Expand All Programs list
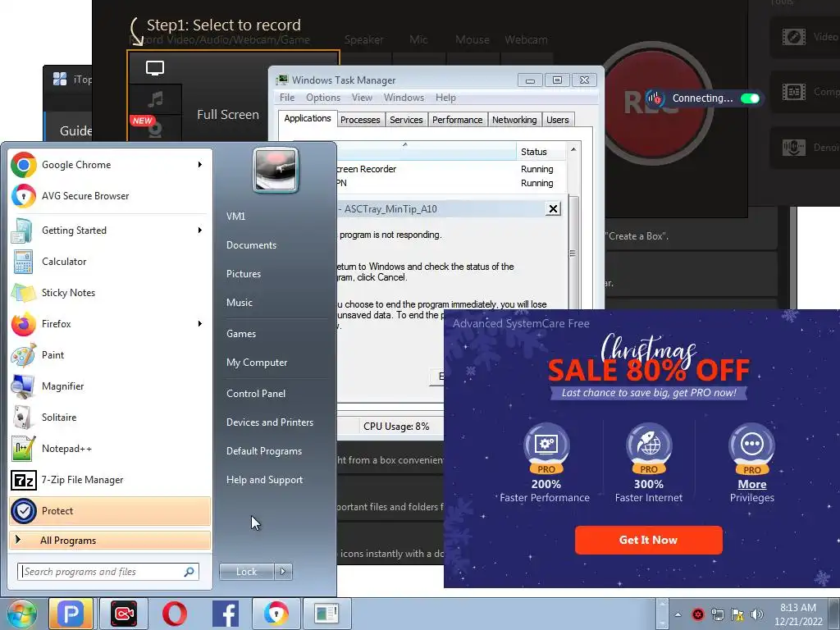 pyautogui.click(x=110, y=541)
